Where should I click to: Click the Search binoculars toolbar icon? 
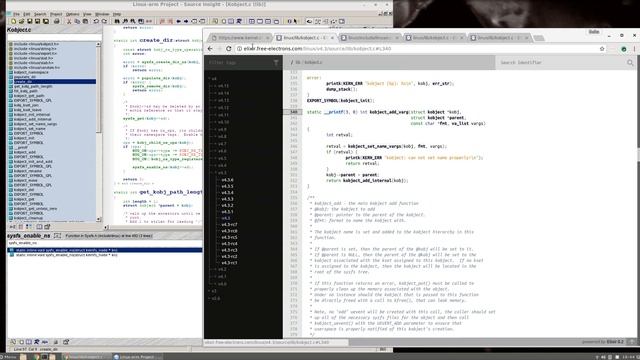(x=117, y=21)
